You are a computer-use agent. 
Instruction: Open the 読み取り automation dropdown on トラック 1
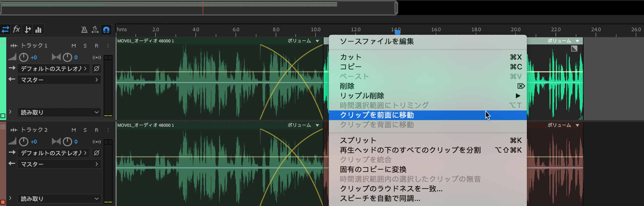click(59, 112)
